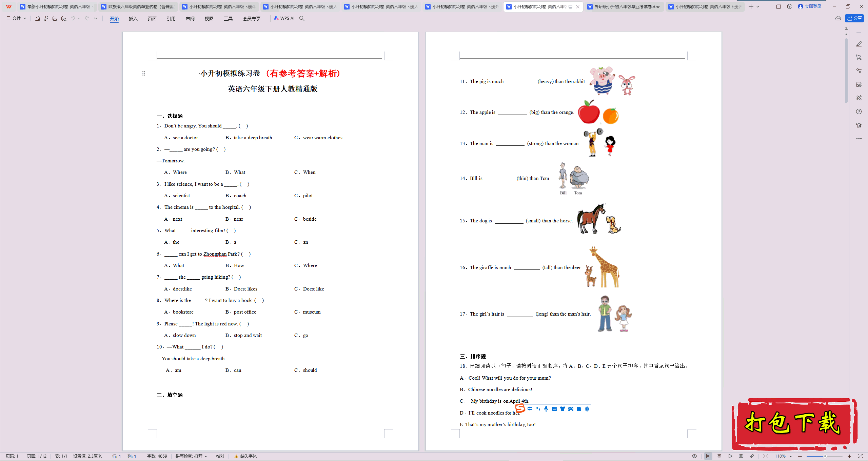Switch to web layout globe icon

[x=741, y=456]
